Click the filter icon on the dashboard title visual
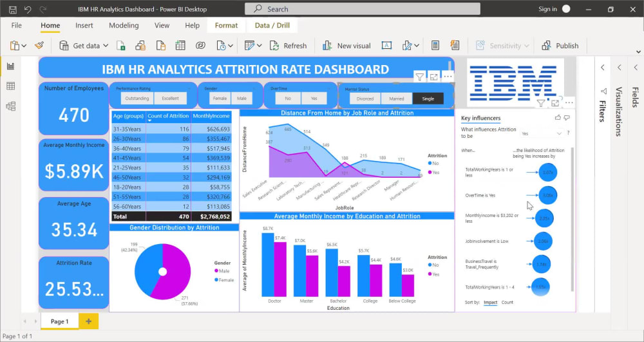The width and height of the screenshot is (644, 342). point(419,77)
